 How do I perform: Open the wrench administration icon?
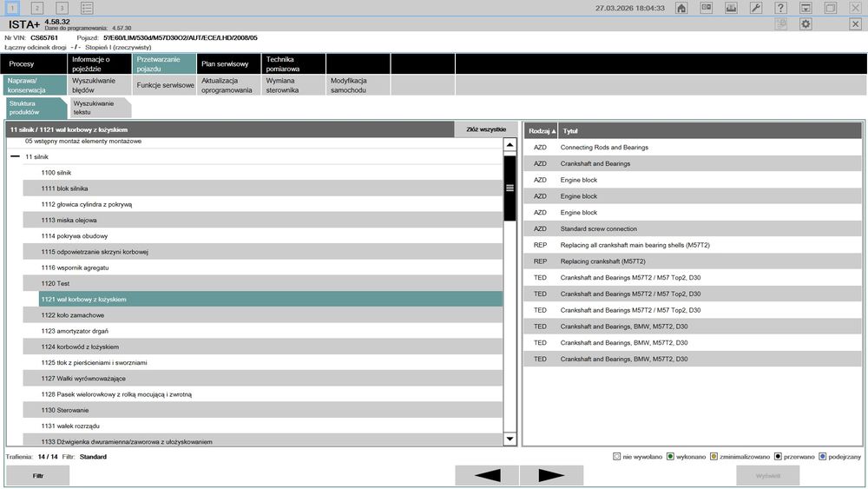[x=756, y=8]
